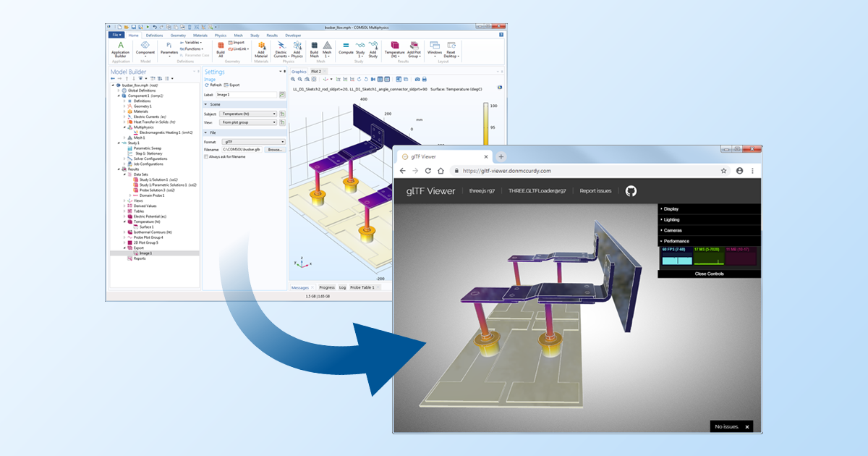
Task: Click the Windows layout icon
Action: [435, 48]
